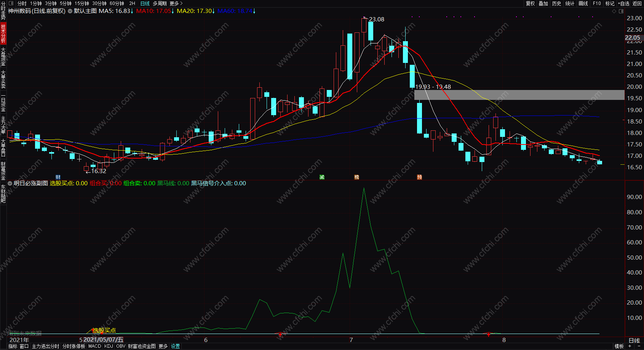Click the 标记 mark button
Viewport: 644px width, 350px height.
[610, 3]
